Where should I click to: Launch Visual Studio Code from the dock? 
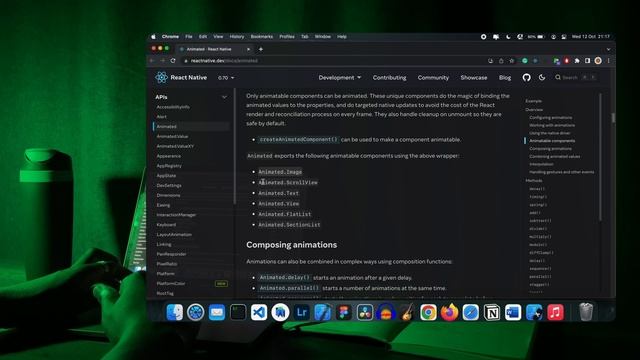click(x=259, y=313)
